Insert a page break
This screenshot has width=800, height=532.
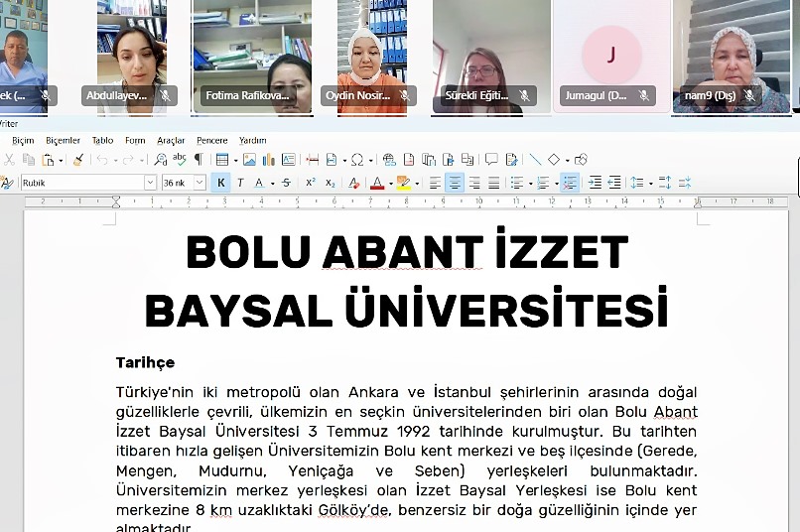point(313,160)
